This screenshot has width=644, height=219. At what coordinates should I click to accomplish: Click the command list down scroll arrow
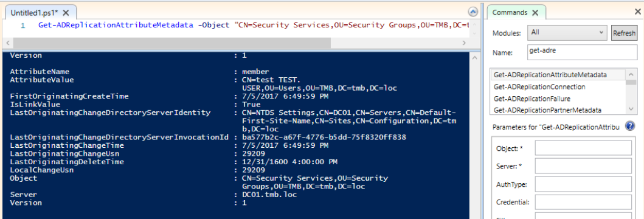[631, 109]
